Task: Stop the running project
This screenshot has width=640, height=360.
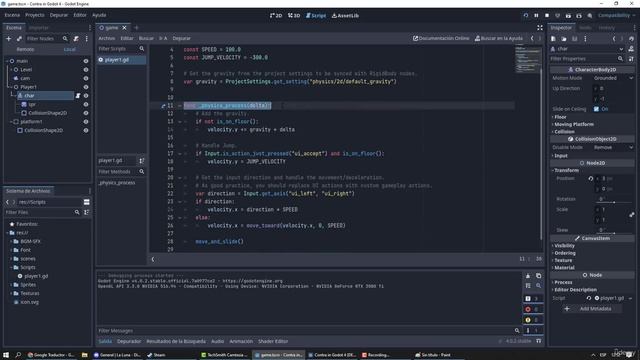Action: tap(547, 16)
